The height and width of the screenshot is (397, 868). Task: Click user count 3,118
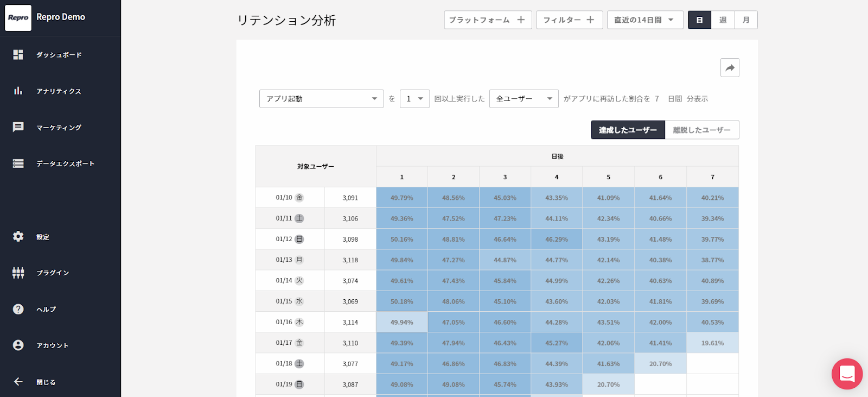[350, 260]
